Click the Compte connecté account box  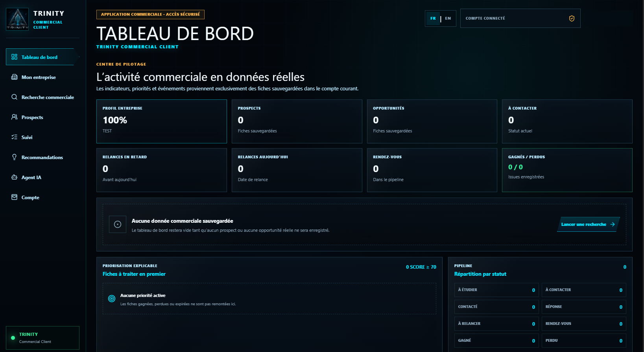pyautogui.click(x=520, y=18)
